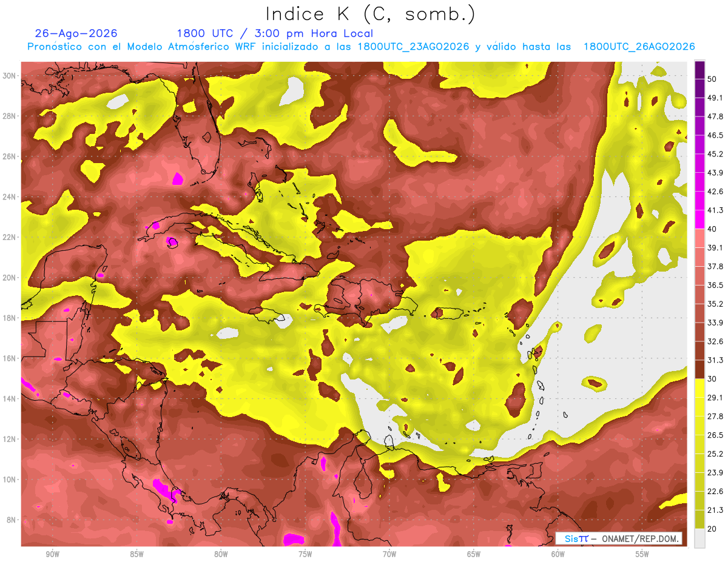
Task: Click the light gray colorbar swatch below 20
Action: click(x=699, y=538)
